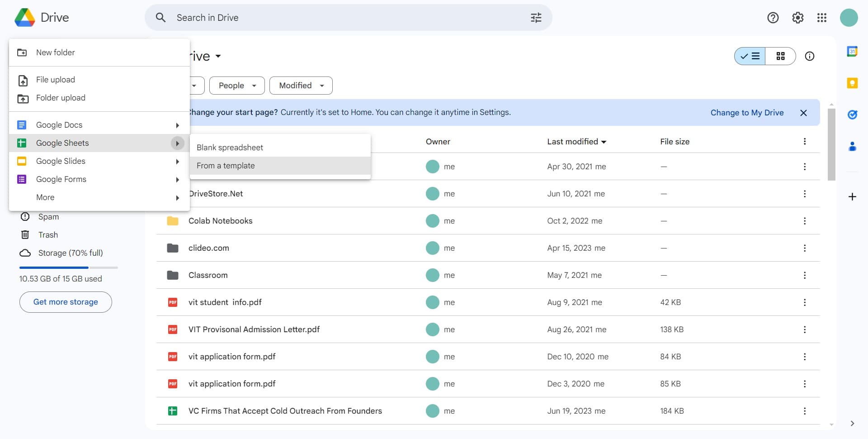Switch to grid layout view

[x=780, y=56]
